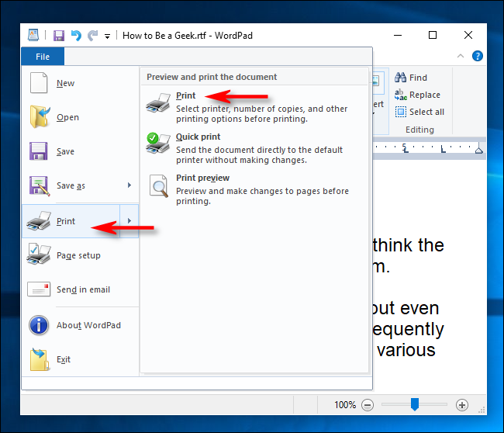Collapse the ribbon using the up chevron

click(461, 56)
